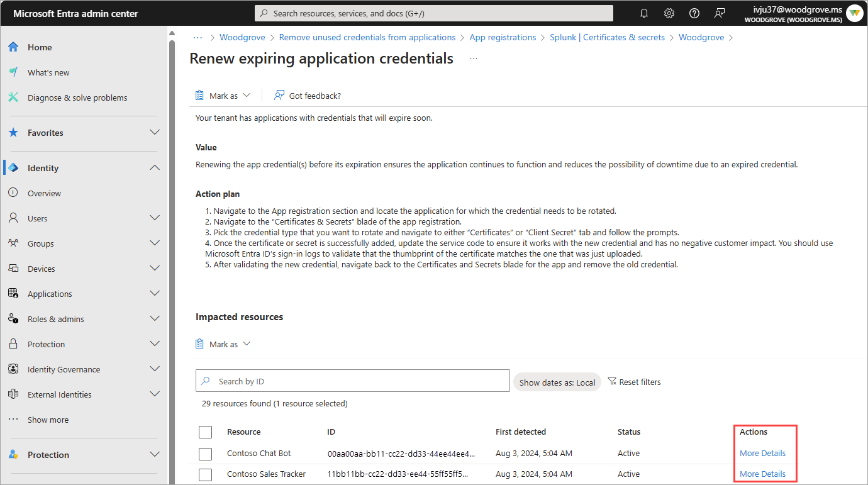The width and height of the screenshot is (868, 485).
Task: Click the Search by ID field
Action: [x=352, y=381]
